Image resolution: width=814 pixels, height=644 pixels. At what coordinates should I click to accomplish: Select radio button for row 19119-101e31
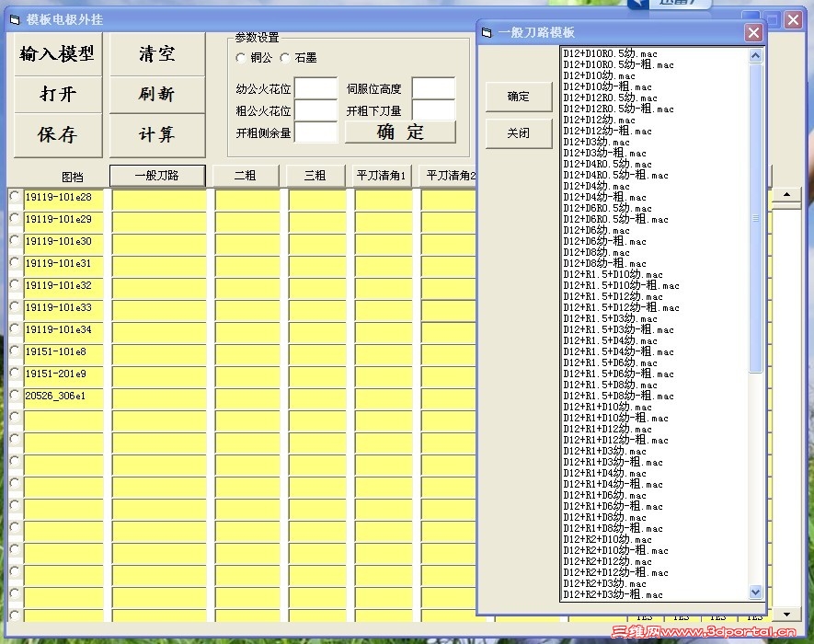pyautogui.click(x=15, y=262)
